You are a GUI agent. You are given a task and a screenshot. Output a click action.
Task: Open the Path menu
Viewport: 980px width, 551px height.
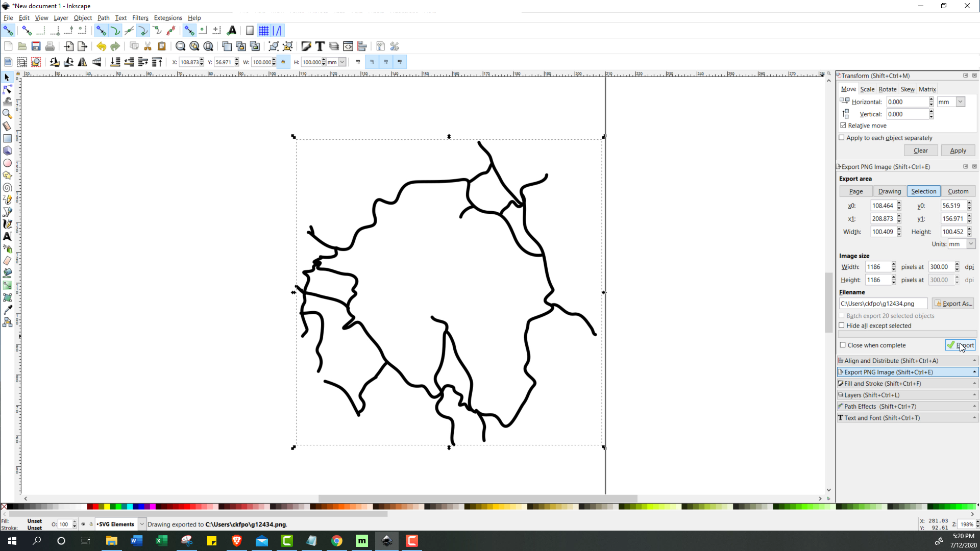click(104, 18)
